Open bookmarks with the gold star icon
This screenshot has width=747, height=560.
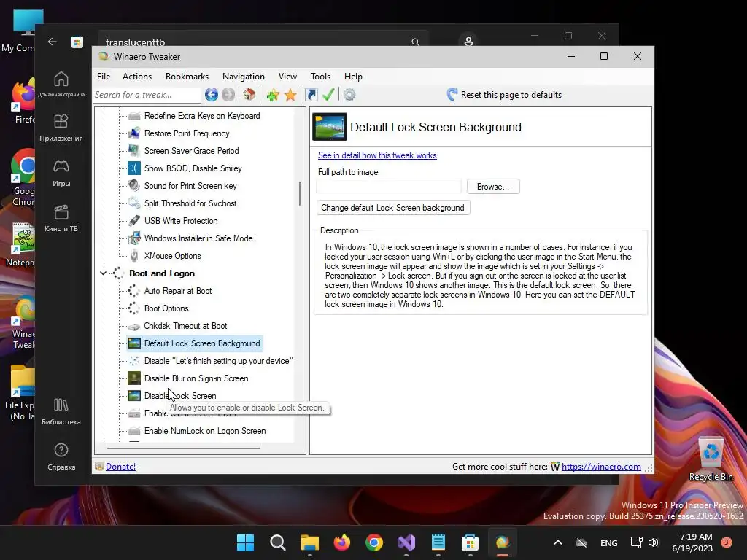pos(290,95)
